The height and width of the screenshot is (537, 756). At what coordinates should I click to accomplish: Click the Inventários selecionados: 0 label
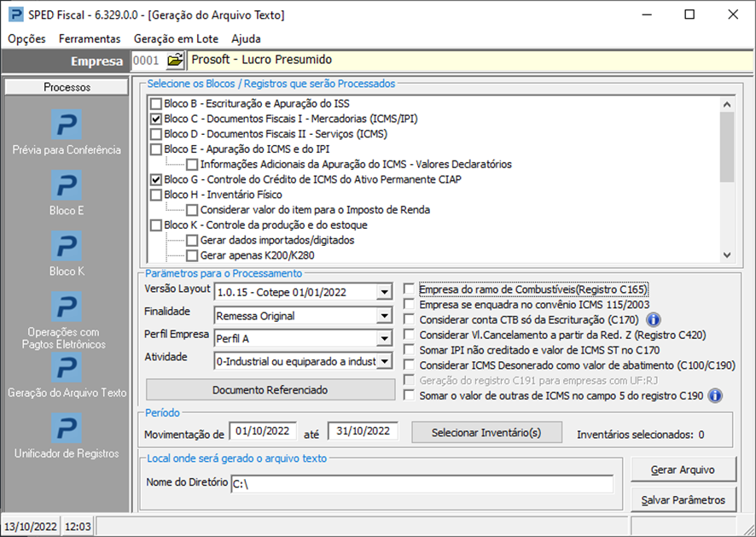point(640,435)
